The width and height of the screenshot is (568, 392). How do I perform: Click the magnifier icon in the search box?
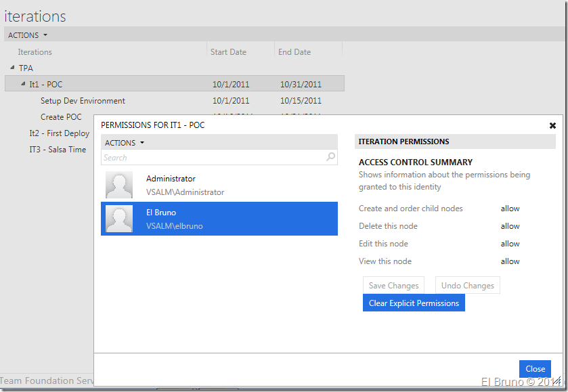click(330, 157)
